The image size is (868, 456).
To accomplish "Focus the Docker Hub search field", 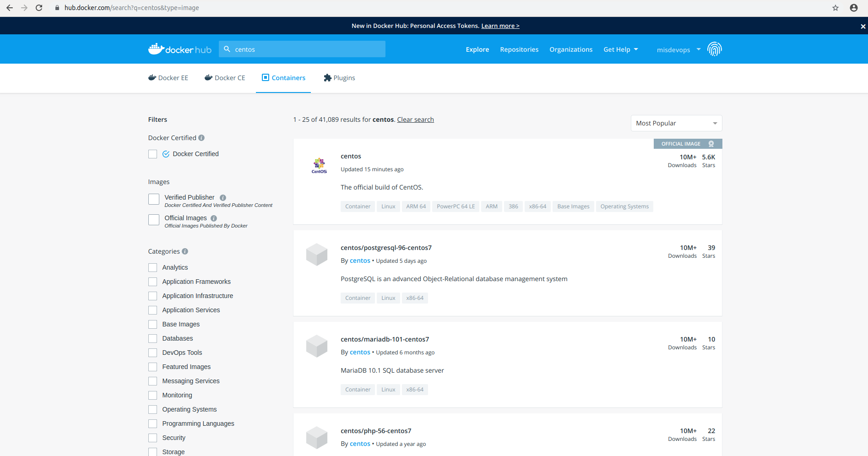I will [302, 49].
